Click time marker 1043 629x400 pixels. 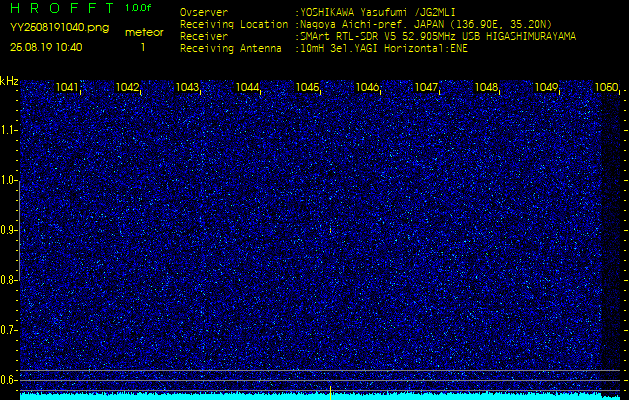click(x=187, y=87)
